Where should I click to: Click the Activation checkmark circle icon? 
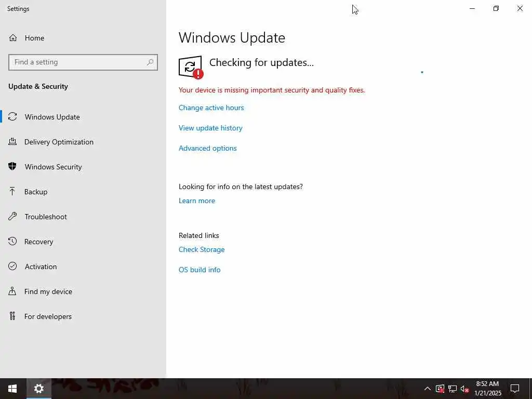12,267
